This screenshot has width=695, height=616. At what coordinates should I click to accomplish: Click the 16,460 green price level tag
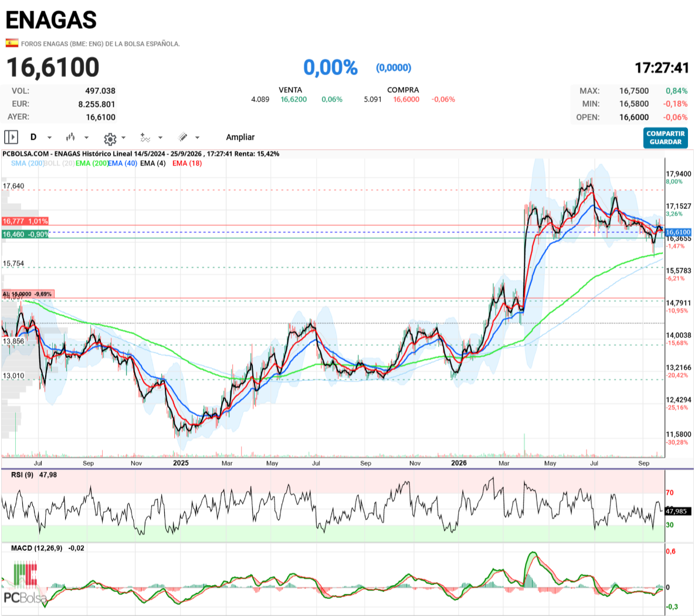tap(25, 234)
